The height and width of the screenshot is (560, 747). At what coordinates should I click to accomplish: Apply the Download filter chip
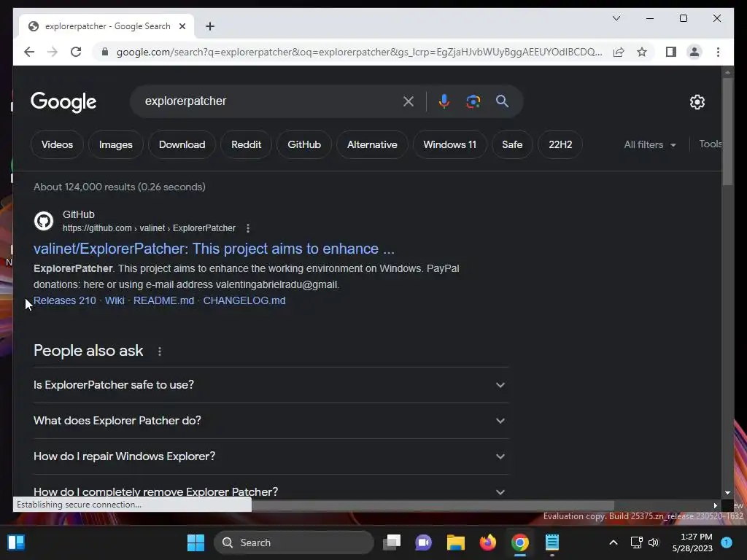(x=182, y=144)
